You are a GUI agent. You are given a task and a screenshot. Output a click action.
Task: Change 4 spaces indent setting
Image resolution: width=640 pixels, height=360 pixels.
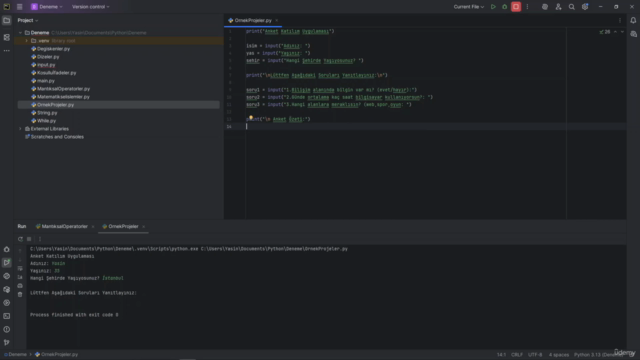[559, 355]
